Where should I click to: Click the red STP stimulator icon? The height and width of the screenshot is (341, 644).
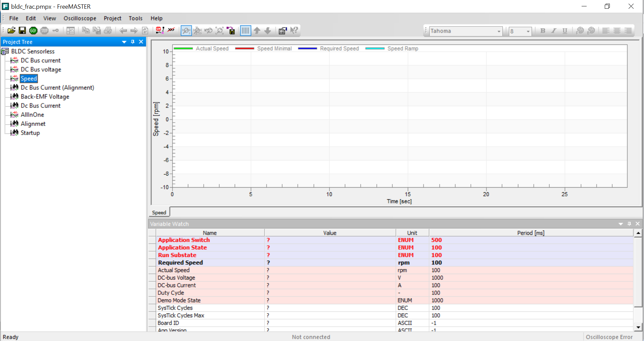coord(160,30)
